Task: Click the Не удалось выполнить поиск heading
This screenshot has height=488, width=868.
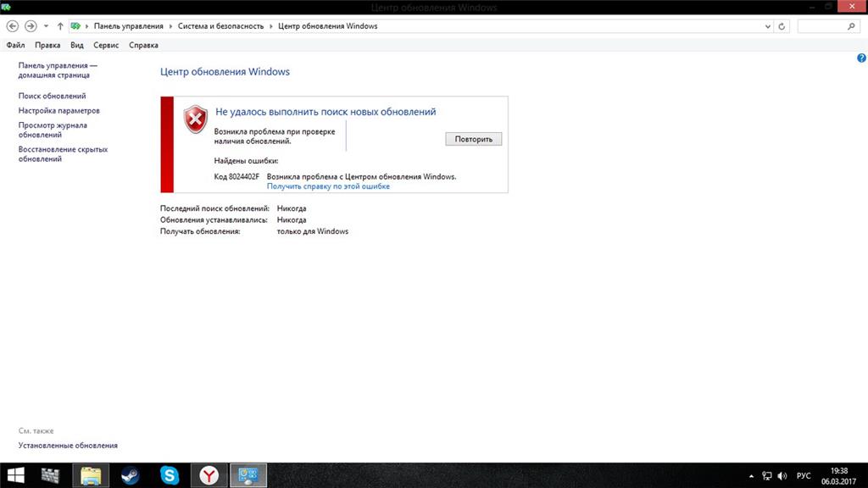Action: [x=325, y=112]
